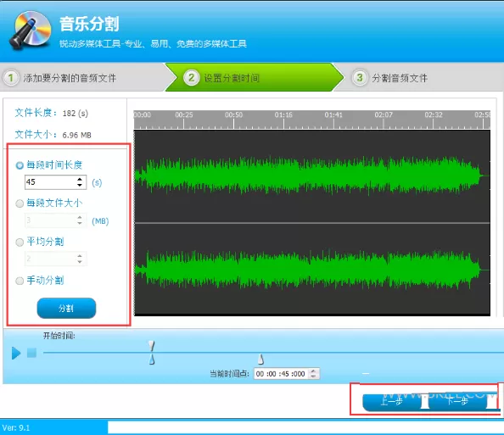This screenshot has height=435, width=504.
Task: Click the file size text 6.96 MB
Action: tap(77, 135)
